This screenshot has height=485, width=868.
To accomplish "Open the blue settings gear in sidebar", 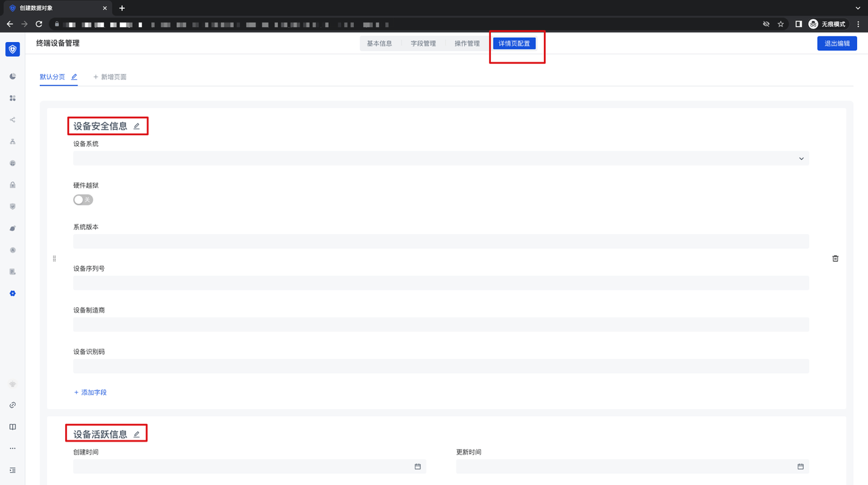I will (12, 294).
